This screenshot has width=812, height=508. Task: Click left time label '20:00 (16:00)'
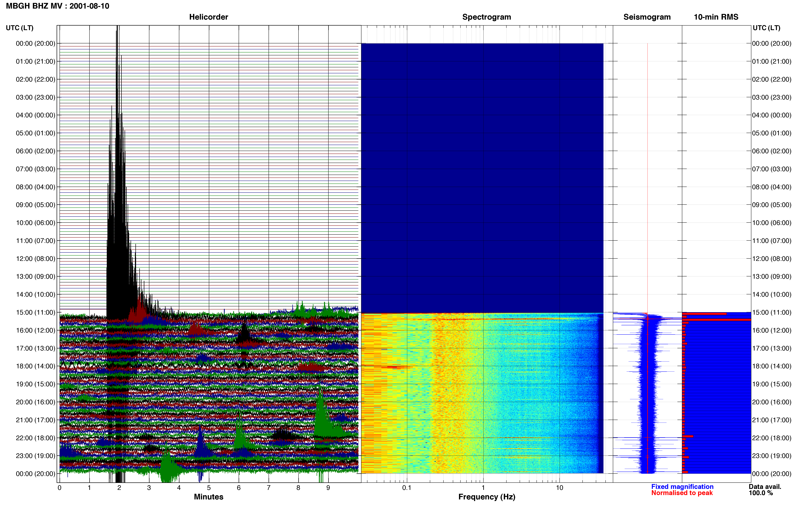(36, 402)
